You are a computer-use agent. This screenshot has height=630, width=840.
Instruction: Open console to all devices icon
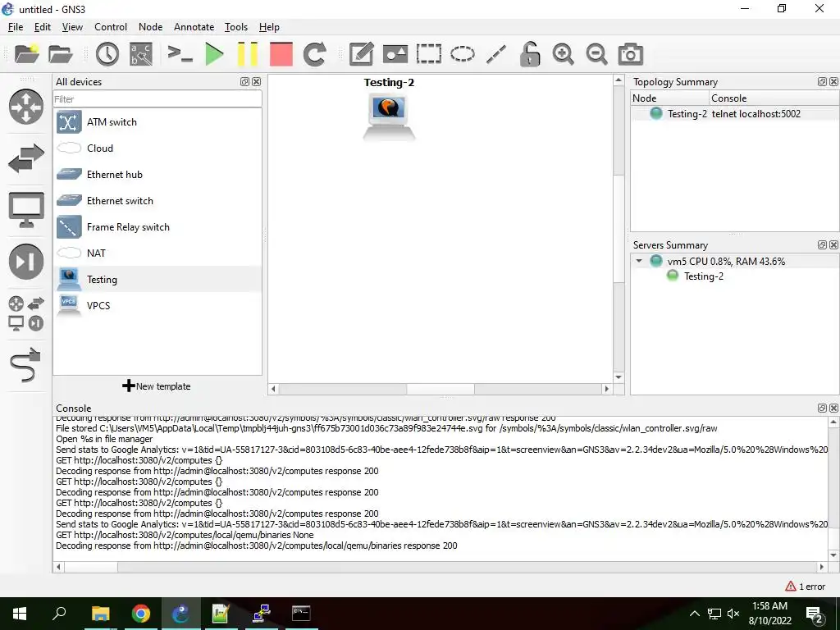point(180,54)
